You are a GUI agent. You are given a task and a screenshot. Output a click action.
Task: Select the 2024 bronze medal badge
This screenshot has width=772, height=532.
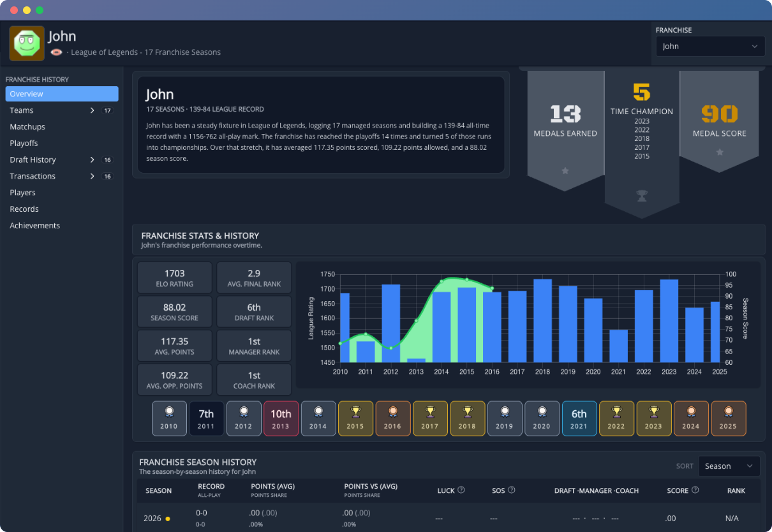click(691, 418)
